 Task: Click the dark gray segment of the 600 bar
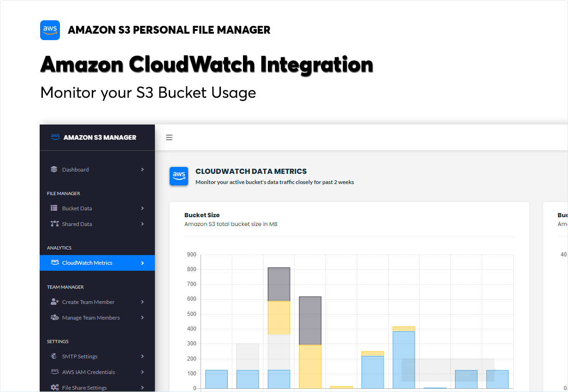point(310,321)
